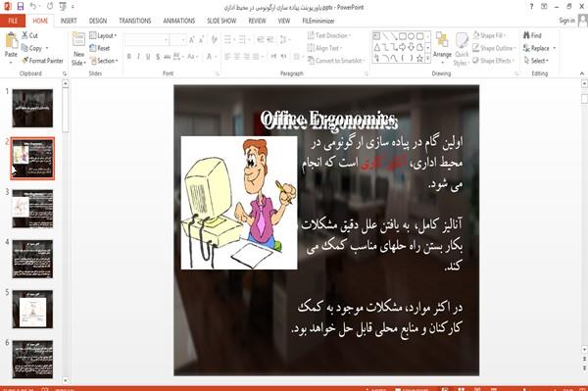Image resolution: width=588 pixels, height=391 pixels.
Task: Select slide 1 thumbnail
Action: point(32,108)
